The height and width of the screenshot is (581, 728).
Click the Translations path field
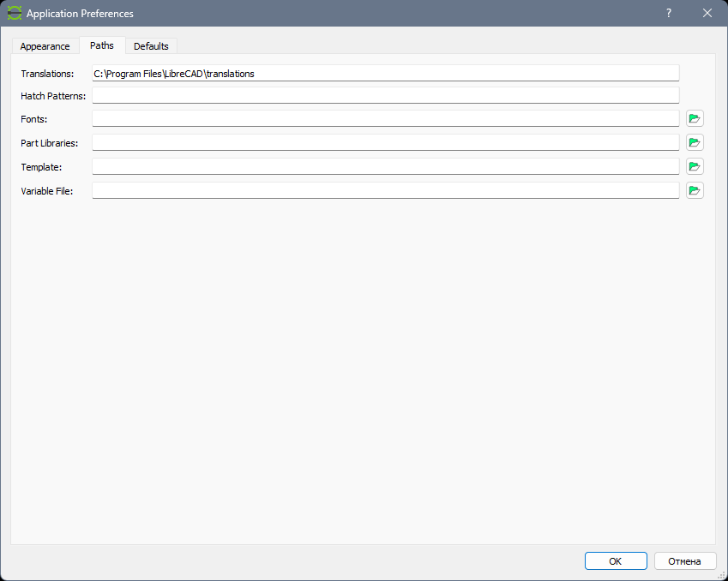tap(385, 74)
